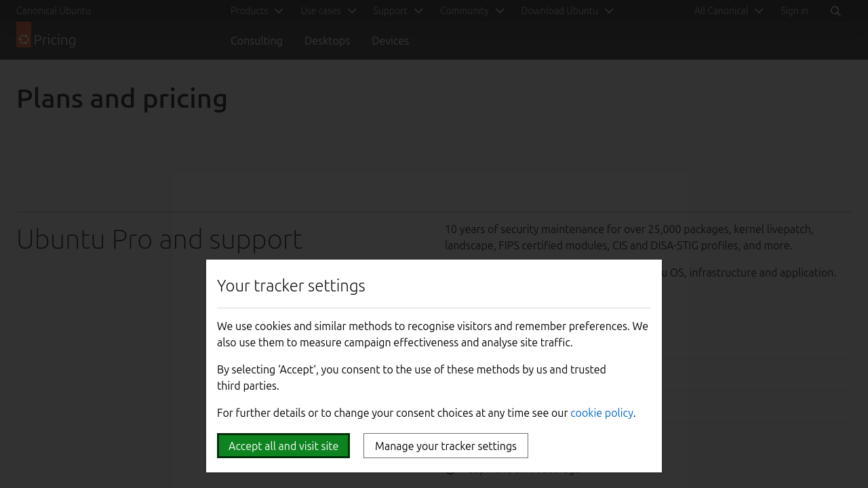Select the Devices navigation item
Screen dimensions: 868x488
(390, 41)
